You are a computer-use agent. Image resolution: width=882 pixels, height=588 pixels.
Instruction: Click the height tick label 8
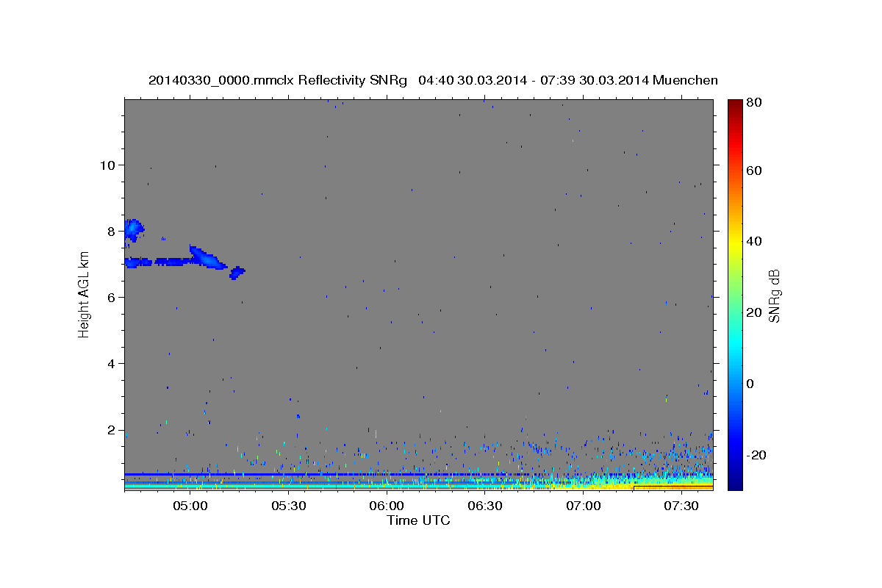(112, 231)
